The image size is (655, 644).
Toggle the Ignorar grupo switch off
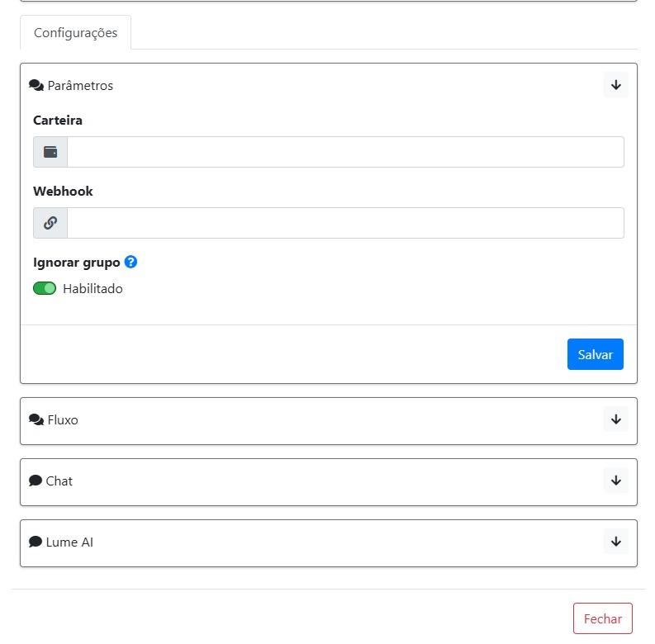coord(45,288)
